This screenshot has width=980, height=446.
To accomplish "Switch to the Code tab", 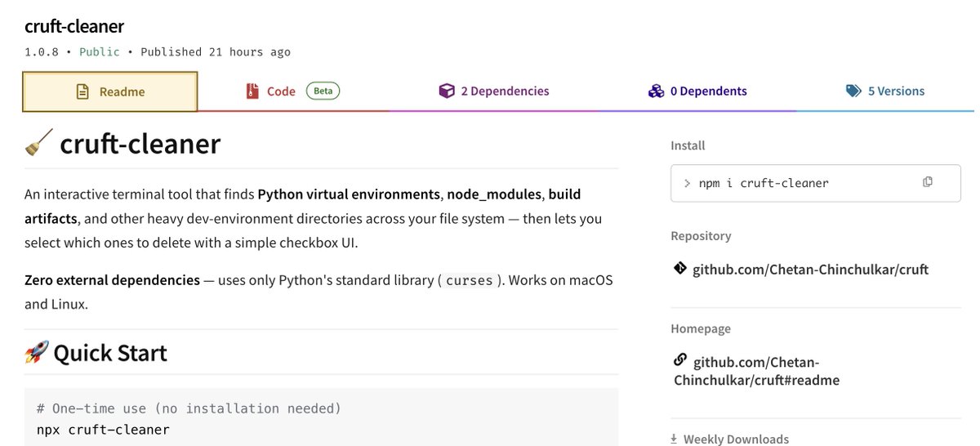I will click(x=292, y=91).
